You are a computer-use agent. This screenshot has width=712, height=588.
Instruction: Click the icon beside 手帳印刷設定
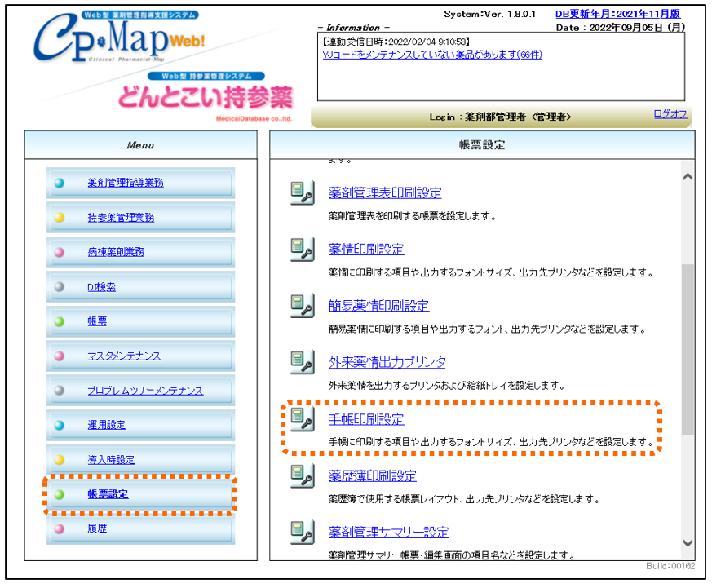click(303, 419)
